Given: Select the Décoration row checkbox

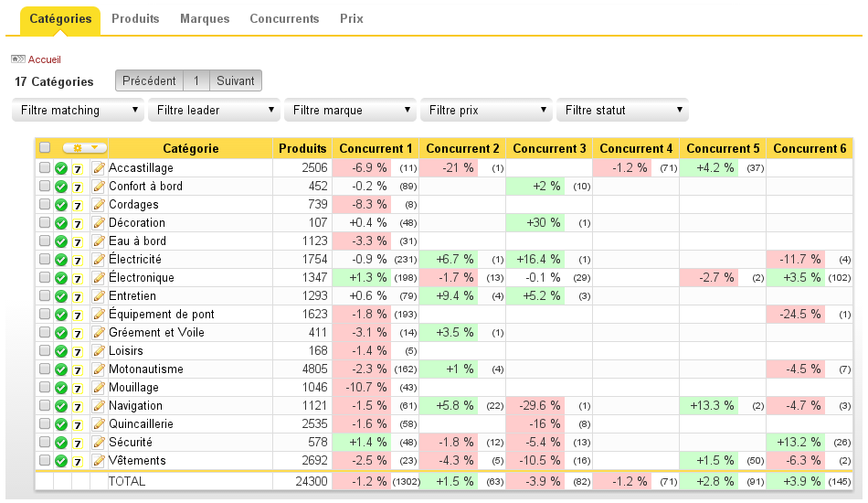Looking at the screenshot, I should (x=45, y=222).
